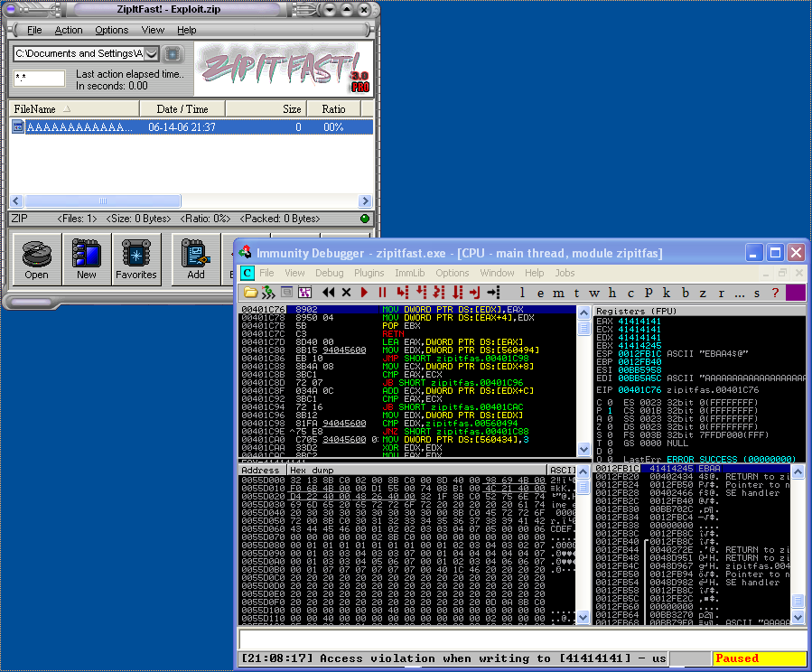This screenshot has width=812, height=672.
Task: Click the red question mark help icon
Action: (775, 293)
